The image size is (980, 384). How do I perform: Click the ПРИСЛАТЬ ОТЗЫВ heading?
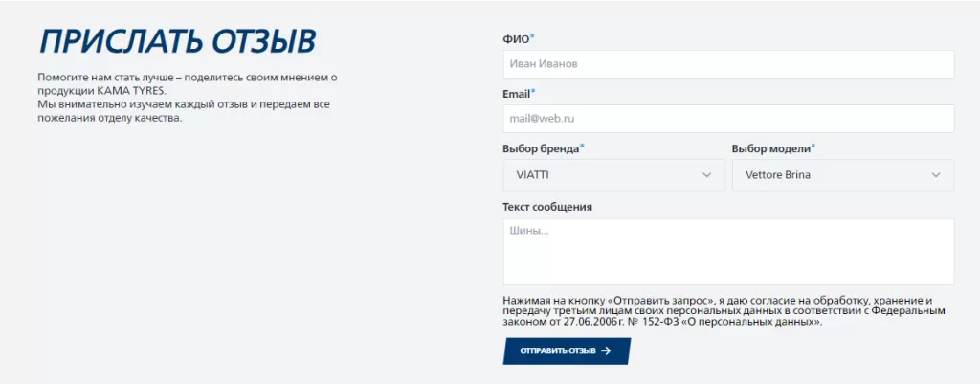point(177,42)
